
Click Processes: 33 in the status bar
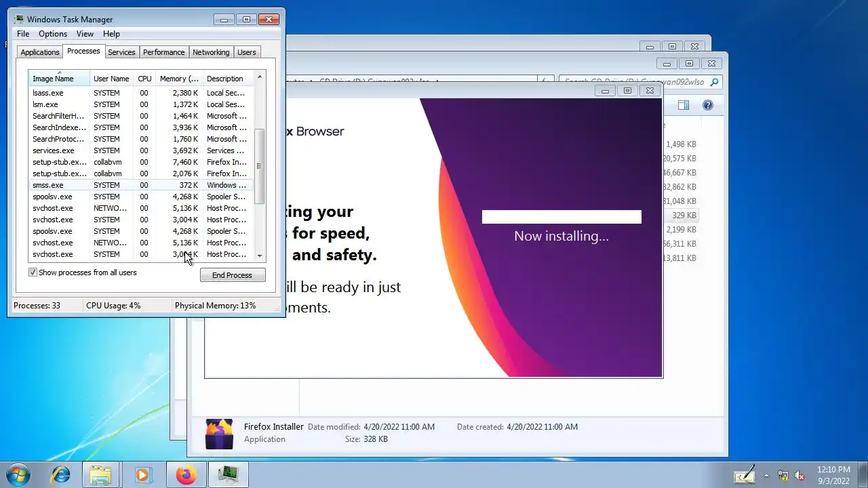tap(37, 306)
